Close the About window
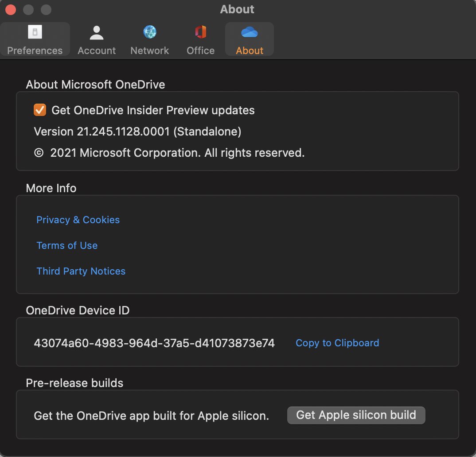 click(x=11, y=9)
